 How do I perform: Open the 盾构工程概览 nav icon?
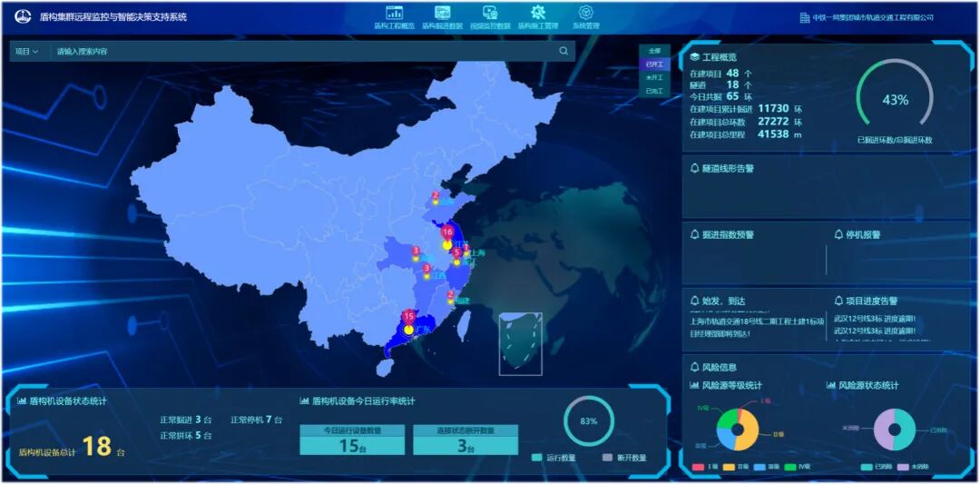pyautogui.click(x=394, y=13)
